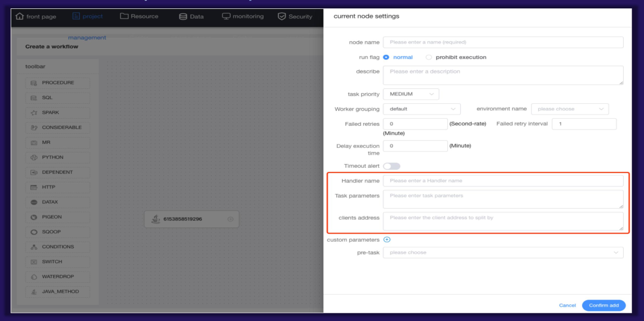Click the Confirm add button
This screenshot has height=321, width=644.
(603, 305)
